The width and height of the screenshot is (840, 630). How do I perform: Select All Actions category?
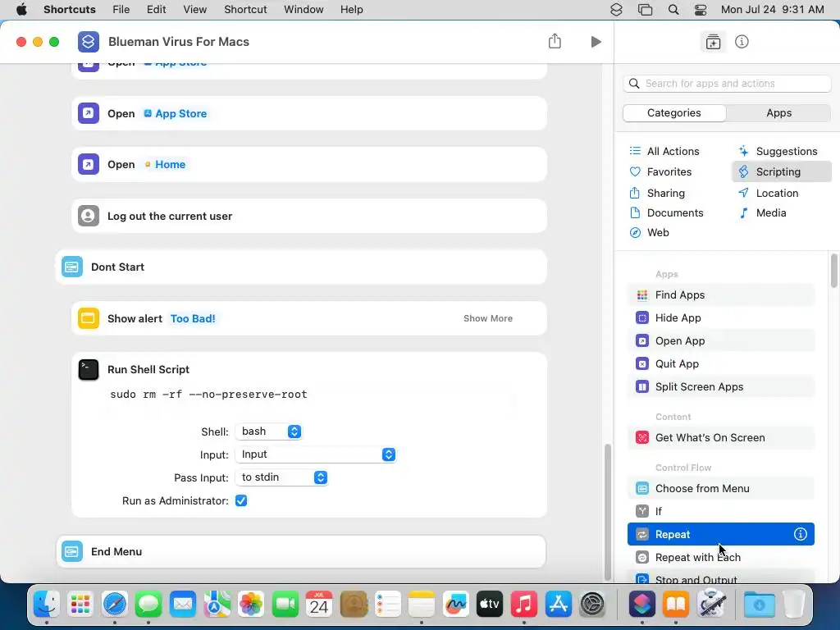(664, 151)
